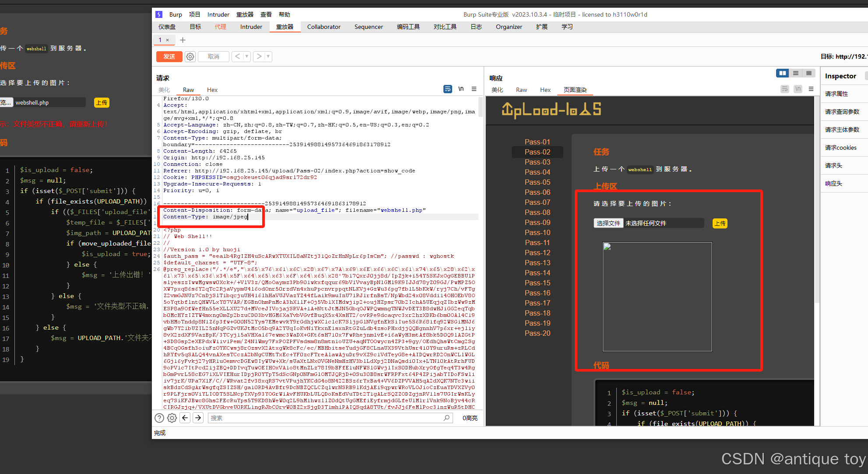Expand 请求cookies section in Inspector
The width and height of the screenshot is (868, 474).
pos(841,147)
